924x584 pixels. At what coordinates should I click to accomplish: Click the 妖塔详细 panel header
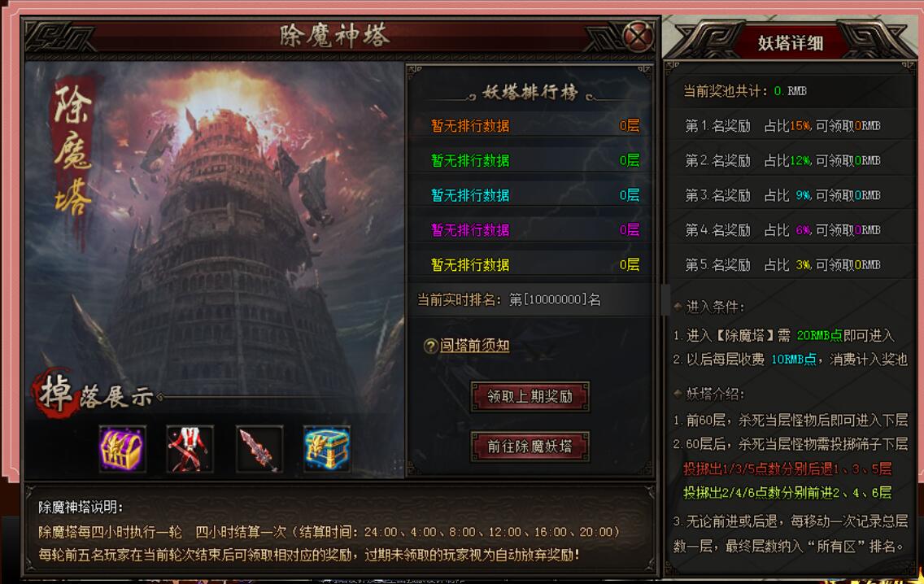[x=790, y=43]
